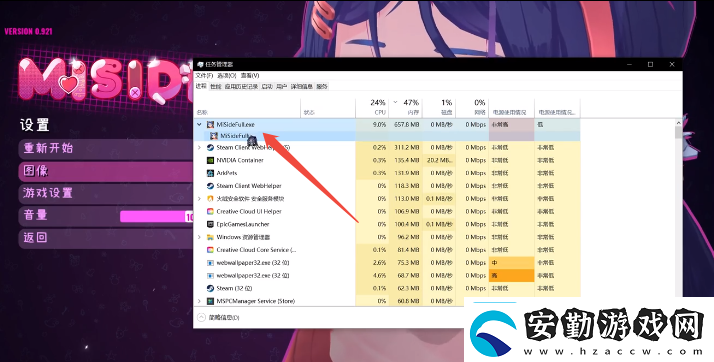Click the 设置 heading in the game menu
This screenshot has height=362, width=714.
pos(34,125)
